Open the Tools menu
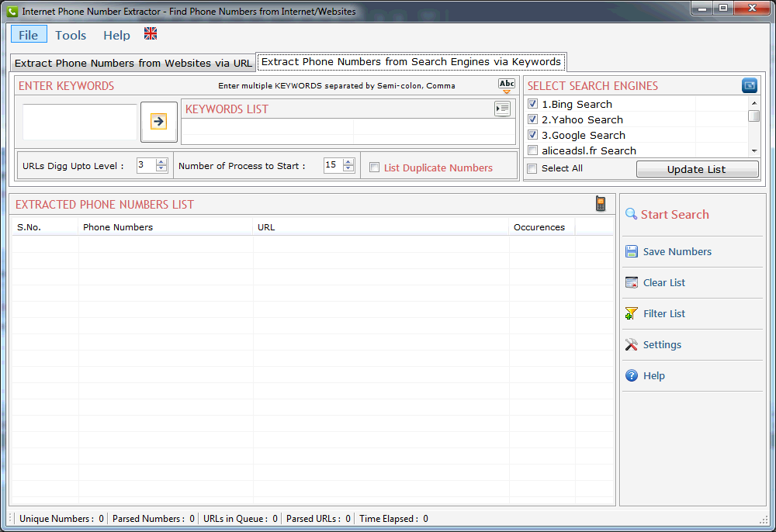The width and height of the screenshot is (776, 532). coord(71,35)
